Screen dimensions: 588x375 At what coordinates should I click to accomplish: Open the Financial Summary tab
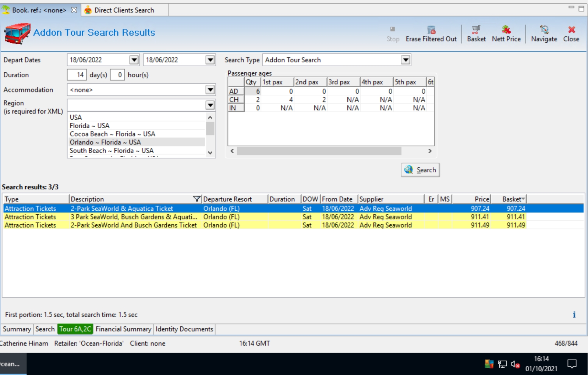click(123, 329)
